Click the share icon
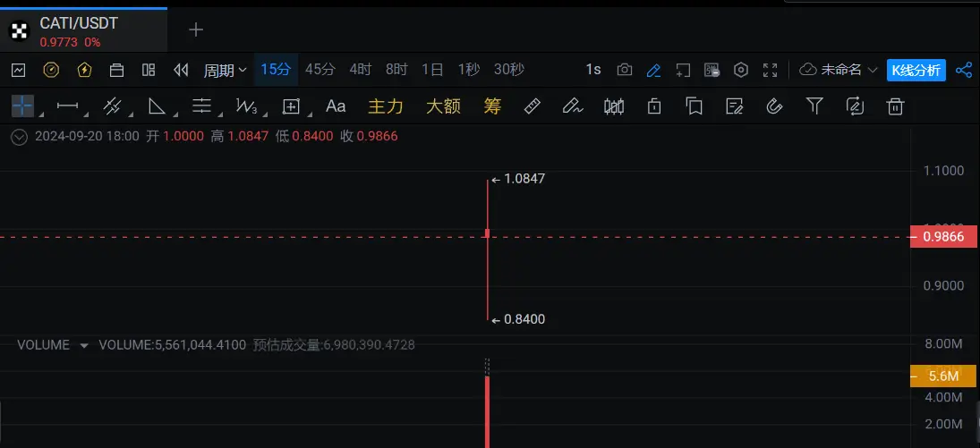 pyautogui.click(x=964, y=70)
